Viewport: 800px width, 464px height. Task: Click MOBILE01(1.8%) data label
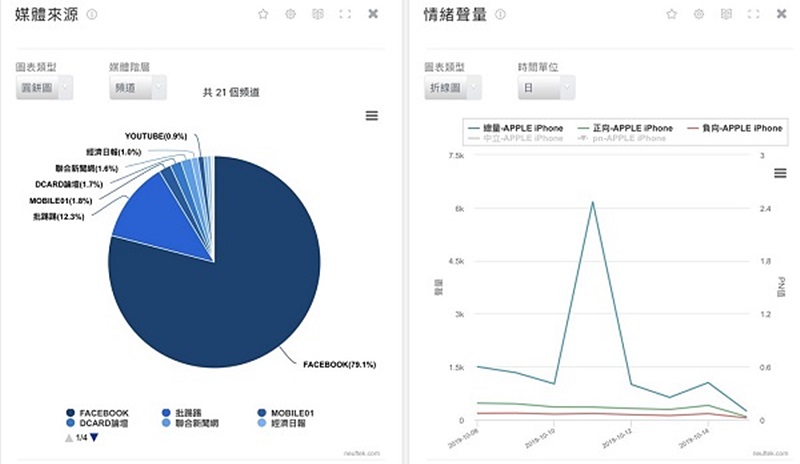pos(61,201)
